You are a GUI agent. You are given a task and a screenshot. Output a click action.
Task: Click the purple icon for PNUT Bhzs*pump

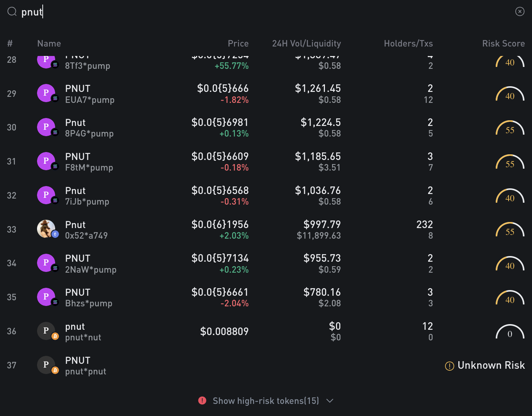[x=46, y=297]
